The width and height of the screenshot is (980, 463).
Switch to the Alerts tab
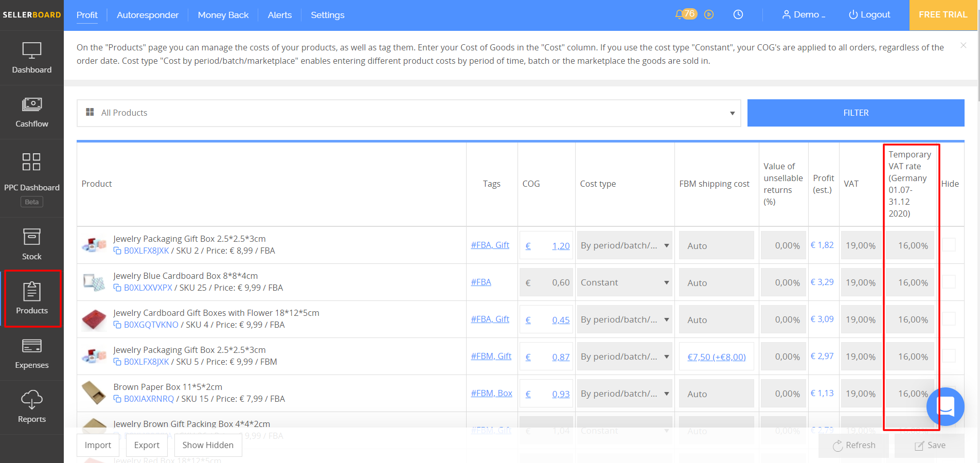pos(280,15)
